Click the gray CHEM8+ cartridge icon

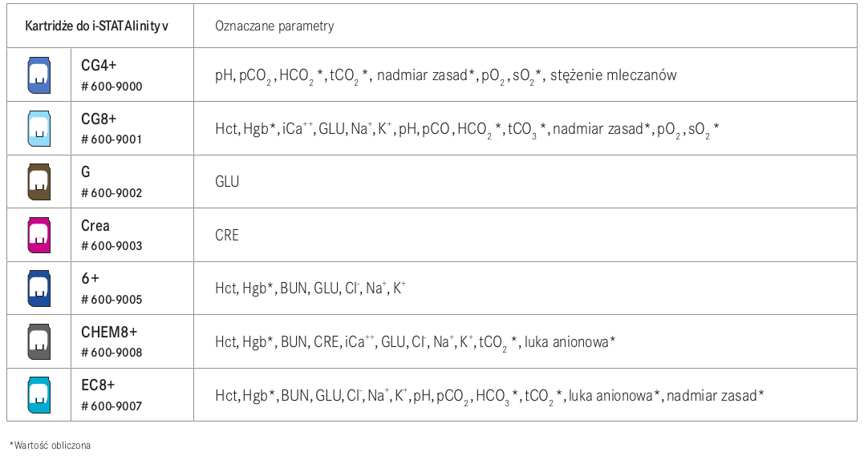pyautogui.click(x=39, y=341)
